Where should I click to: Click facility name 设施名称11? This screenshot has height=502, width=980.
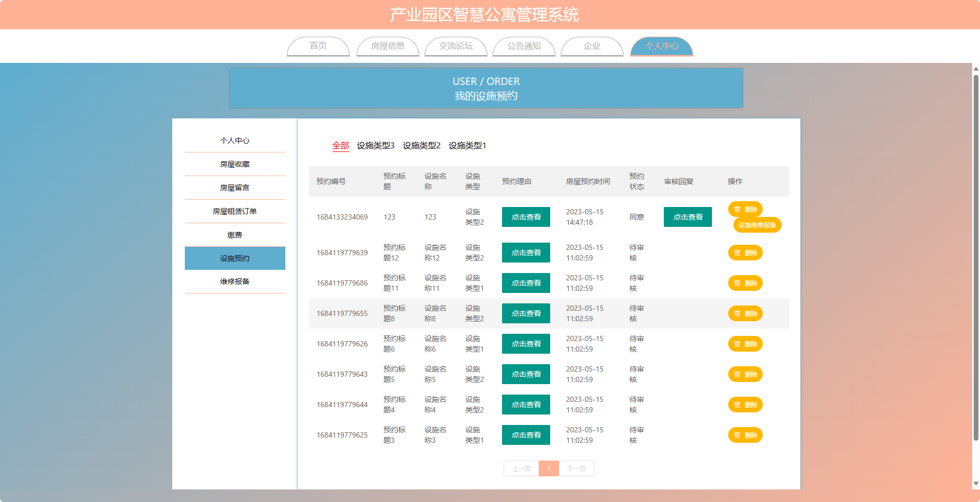click(436, 283)
